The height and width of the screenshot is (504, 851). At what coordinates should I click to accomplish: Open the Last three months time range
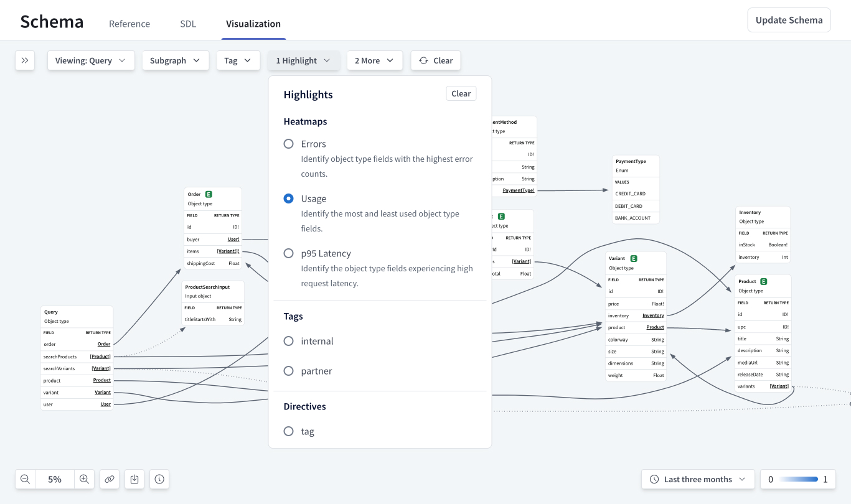pos(698,479)
